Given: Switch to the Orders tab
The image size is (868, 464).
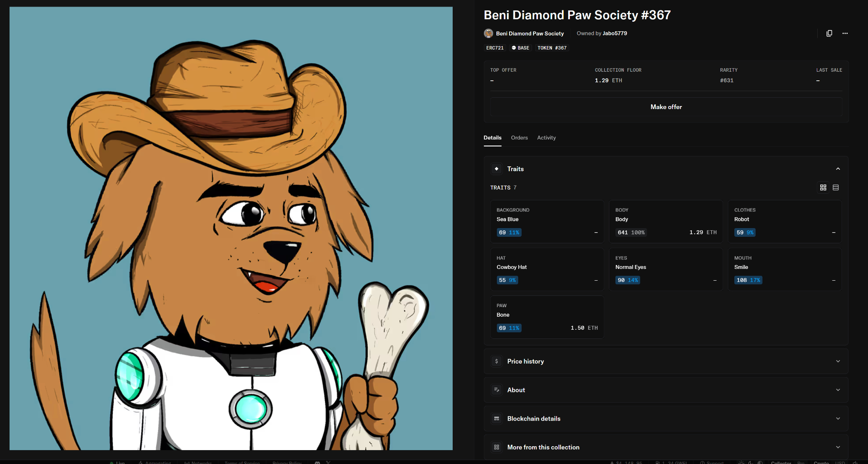Looking at the screenshot, I should point(519,138).
